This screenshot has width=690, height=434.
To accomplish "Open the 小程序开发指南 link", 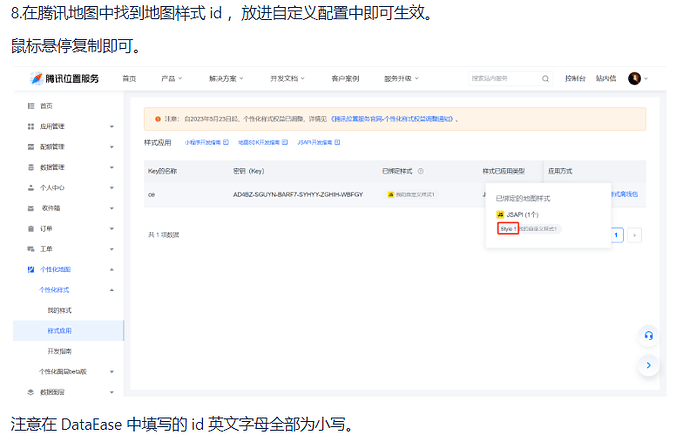I will pyautogui.click(x=203, y=142).
